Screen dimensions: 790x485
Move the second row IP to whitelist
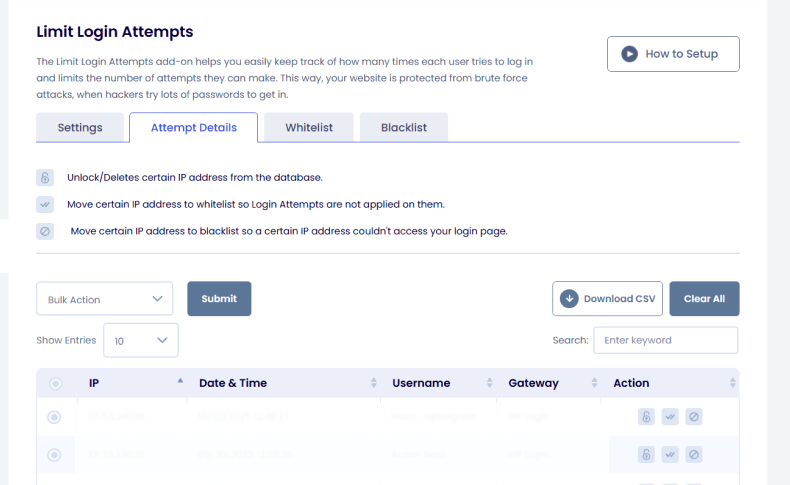point(670,454)
